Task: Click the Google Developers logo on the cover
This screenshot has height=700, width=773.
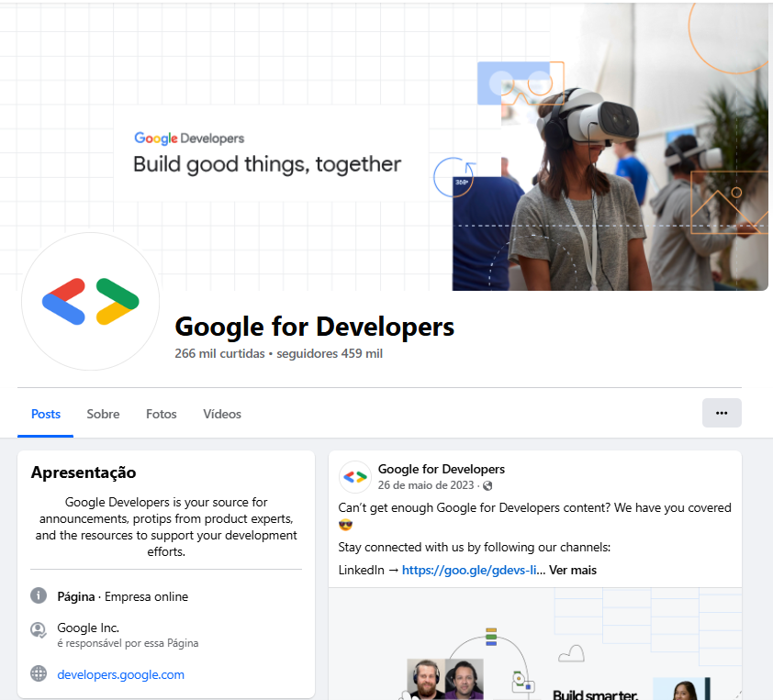Action: click(189, 139)
